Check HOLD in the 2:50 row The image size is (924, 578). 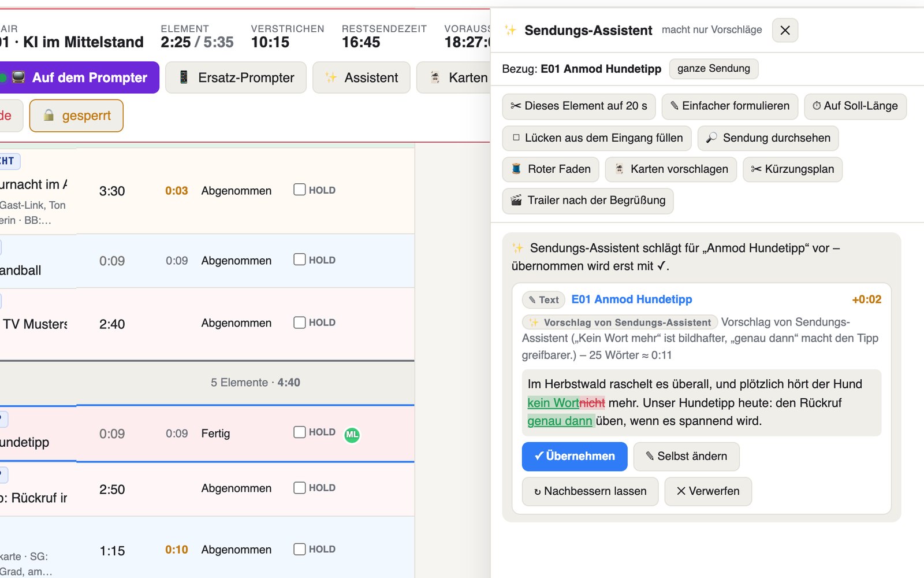pyautogui.click(x=299, y=488)
